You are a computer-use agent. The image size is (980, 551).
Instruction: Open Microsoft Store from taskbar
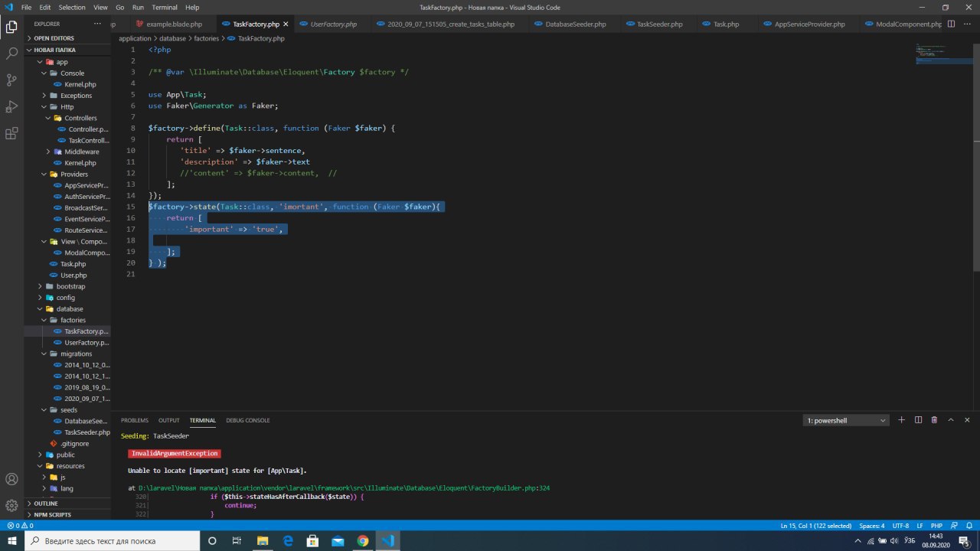[x=313, y=541]
